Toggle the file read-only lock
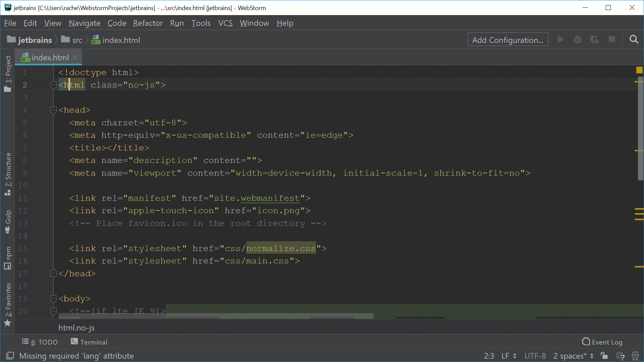Viewport: 644px width, 362px height. pyautogui.click(x=604, y=356)
